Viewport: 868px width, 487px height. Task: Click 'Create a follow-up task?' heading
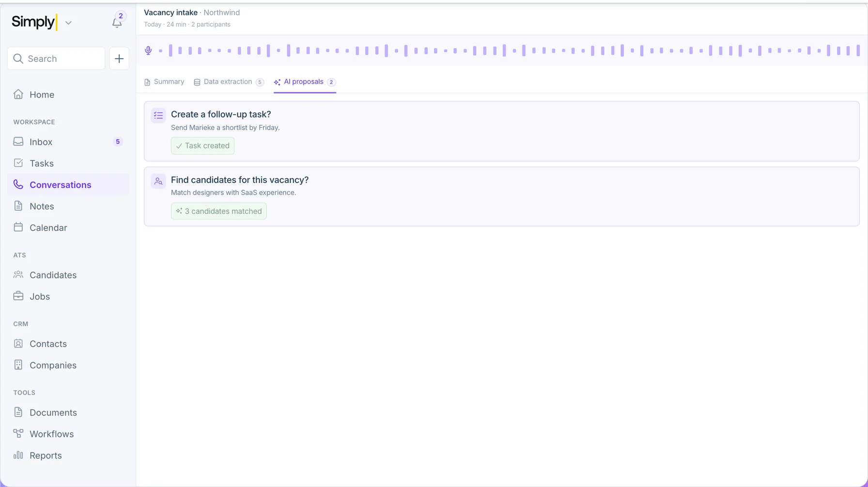tap(221, 114)
